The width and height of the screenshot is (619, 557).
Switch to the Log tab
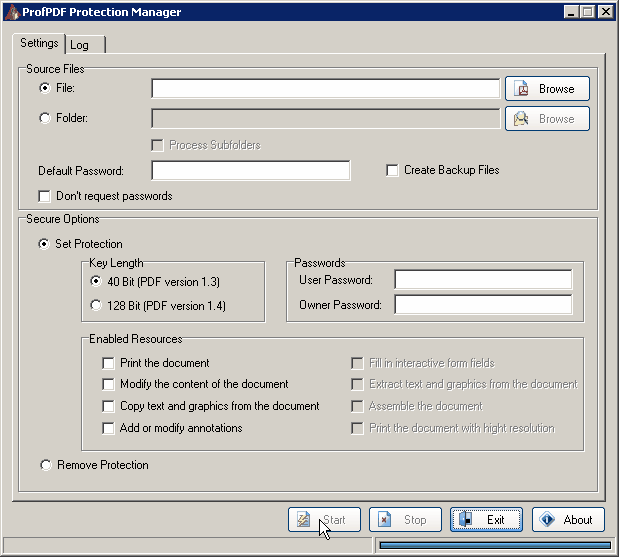85,45
